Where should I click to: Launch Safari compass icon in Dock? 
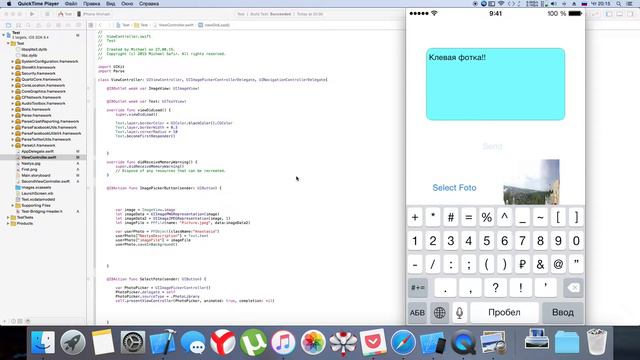(403, 342)
